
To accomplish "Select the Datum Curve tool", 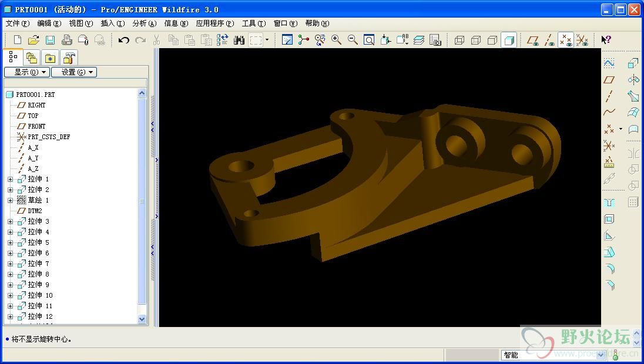I will pos(609,112).
